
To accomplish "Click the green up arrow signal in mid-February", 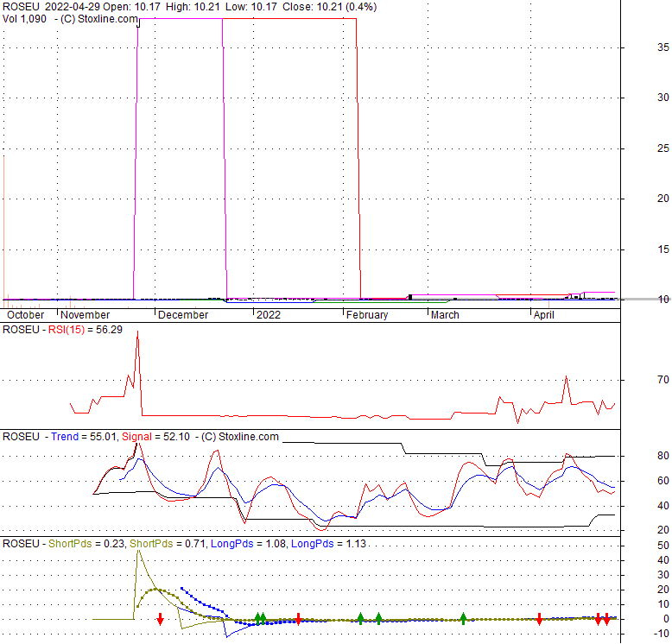I will (x=379, y=619).
